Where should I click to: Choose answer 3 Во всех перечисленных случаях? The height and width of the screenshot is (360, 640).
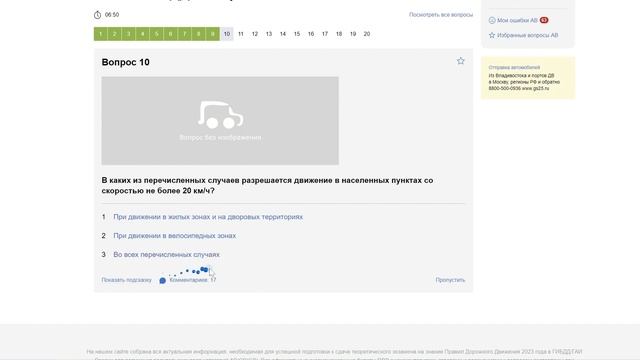(x=167, y=254)
